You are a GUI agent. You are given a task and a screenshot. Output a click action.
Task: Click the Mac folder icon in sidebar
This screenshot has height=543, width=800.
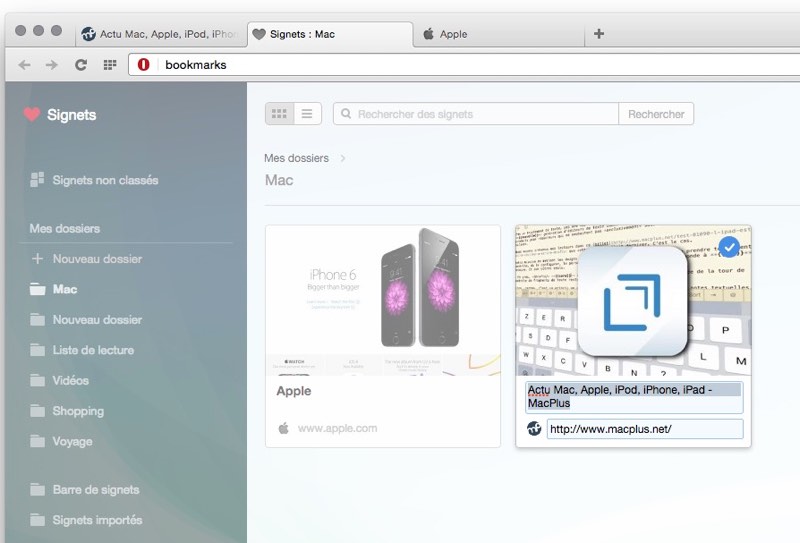(x=37, y=289)
